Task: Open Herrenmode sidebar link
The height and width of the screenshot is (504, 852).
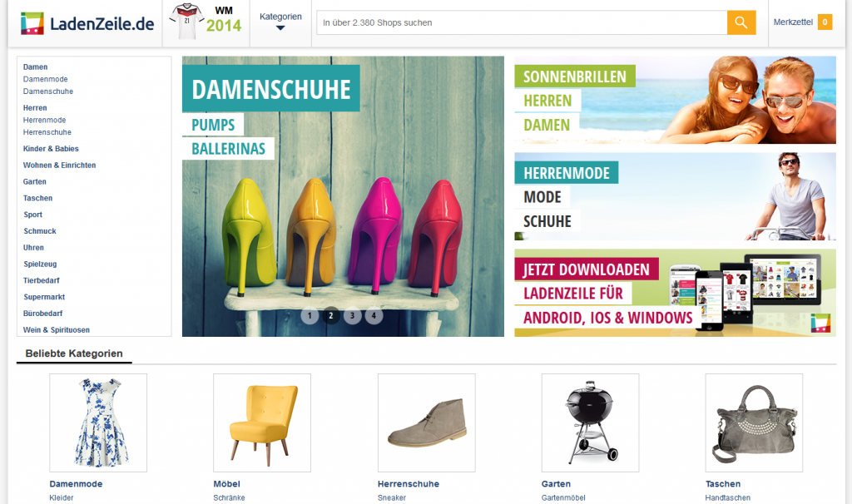Action: tap(44, 120)
